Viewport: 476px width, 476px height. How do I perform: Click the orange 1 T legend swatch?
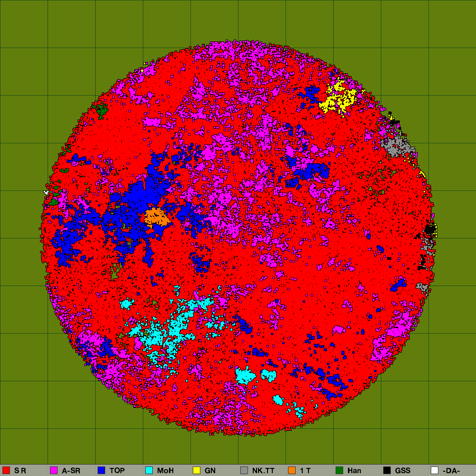292,470
